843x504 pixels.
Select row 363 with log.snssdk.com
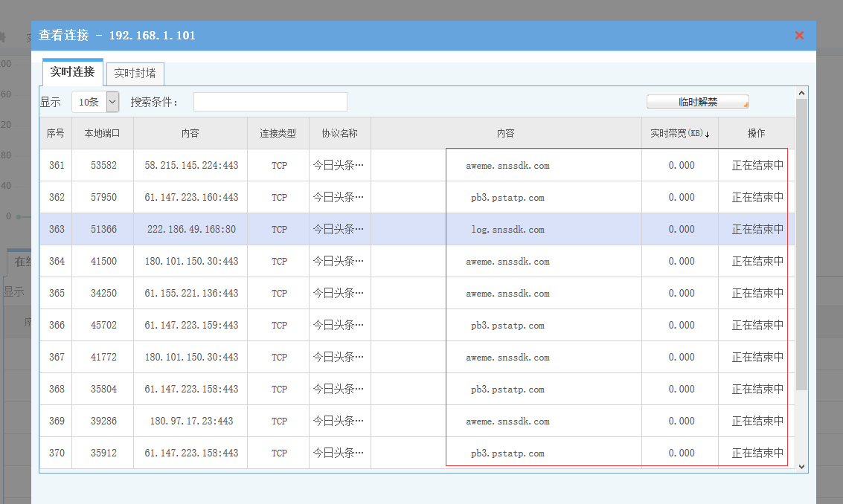507,230
